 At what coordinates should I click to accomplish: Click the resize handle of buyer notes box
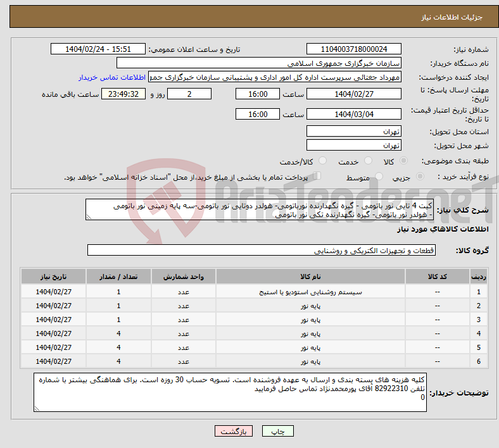pyautogui.click(x=37, y=409)
